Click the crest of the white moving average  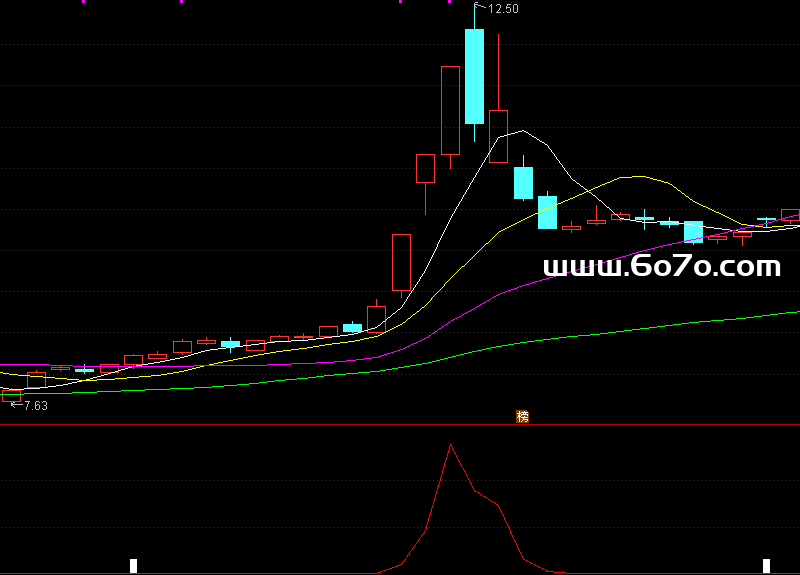pyautogui.click(x=523, y=131)
